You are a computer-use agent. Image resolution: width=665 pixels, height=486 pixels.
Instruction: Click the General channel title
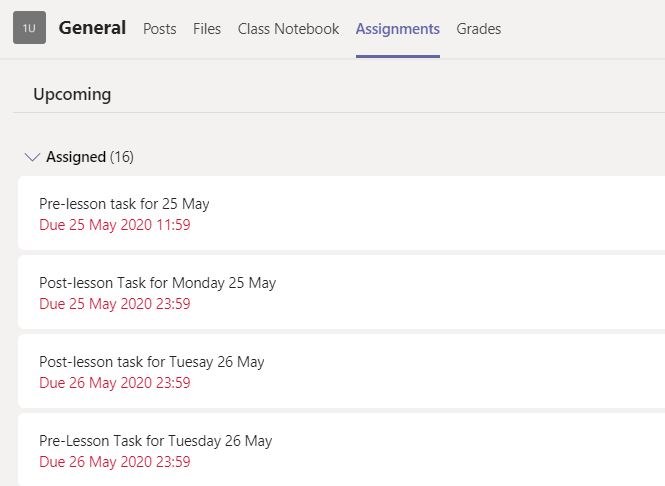pyautogui.click(x=92, y=28)
